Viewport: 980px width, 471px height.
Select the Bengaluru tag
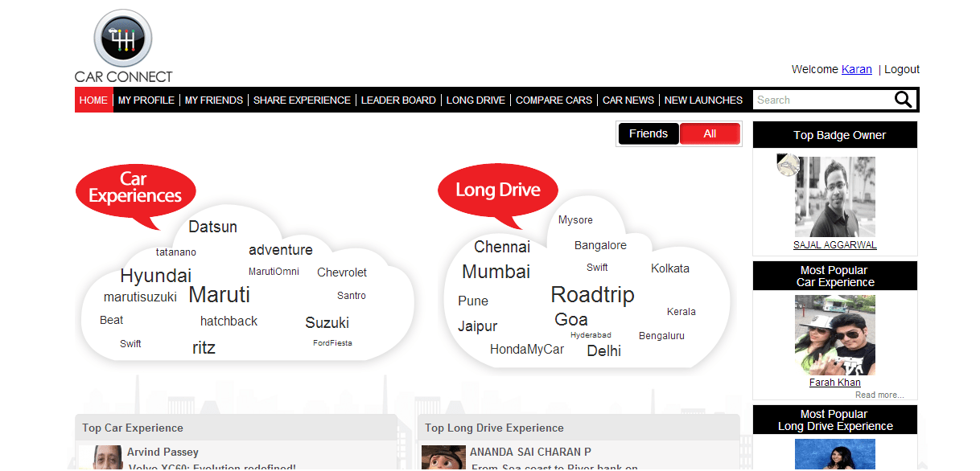[661, 336]
